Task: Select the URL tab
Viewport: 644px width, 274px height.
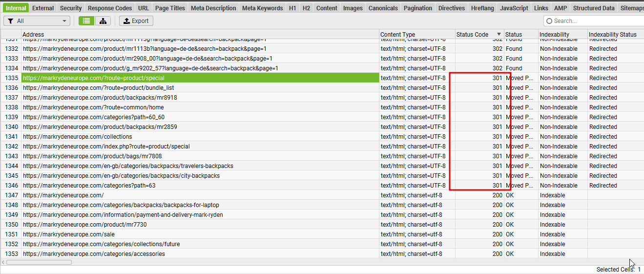Action: [144, 8]
